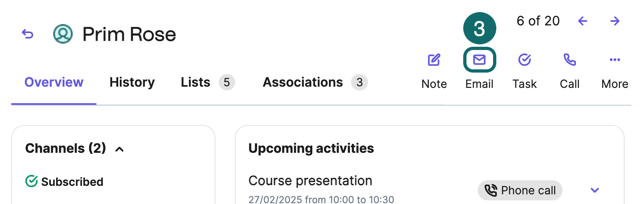
Task: Open the Lists tab
Action: click(208, 82)
